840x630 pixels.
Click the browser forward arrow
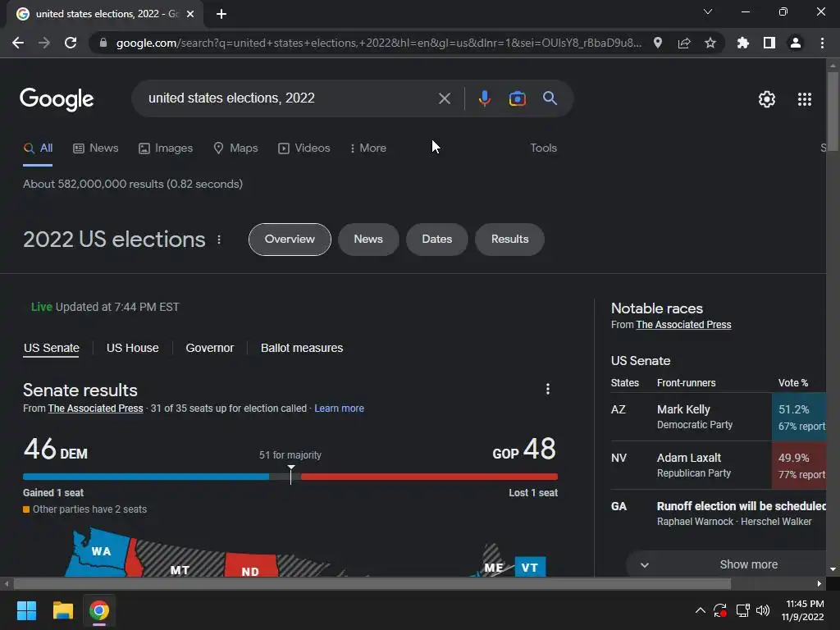click(x=44, y=43)
